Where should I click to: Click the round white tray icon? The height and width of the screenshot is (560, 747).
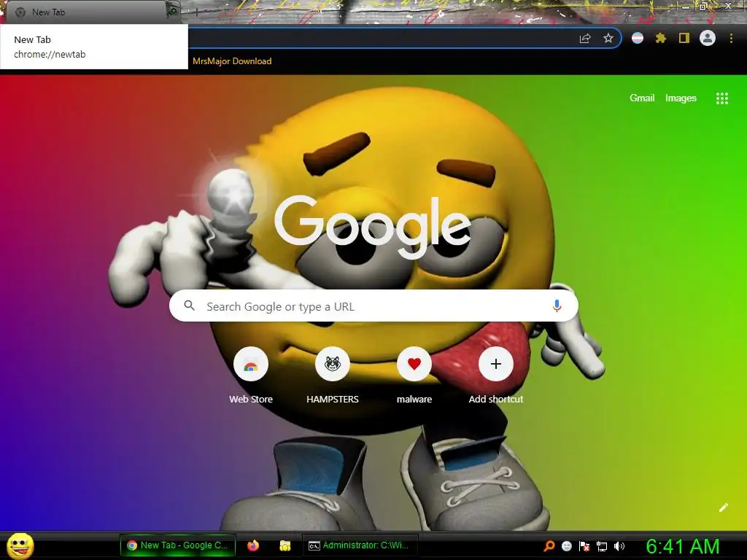tap(566, 546)
